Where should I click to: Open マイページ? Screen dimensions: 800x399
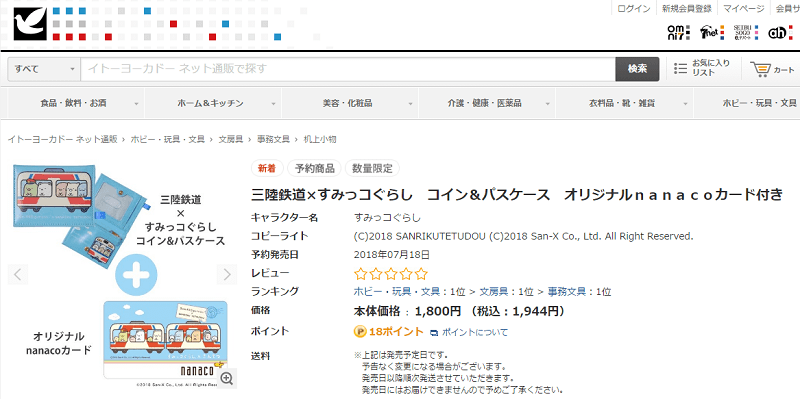[x=744, y=9]
